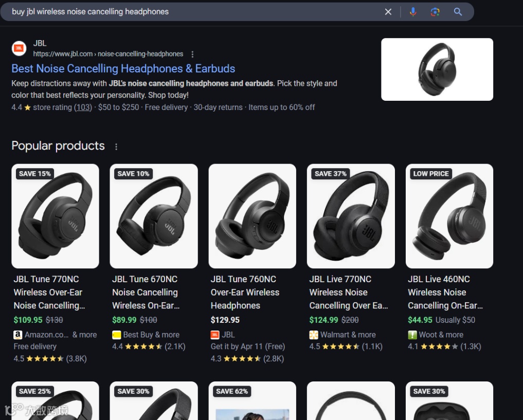The image size is (523, 420).
Task: Open product card with SAVE 62% badge
Action: click(252, 400)
